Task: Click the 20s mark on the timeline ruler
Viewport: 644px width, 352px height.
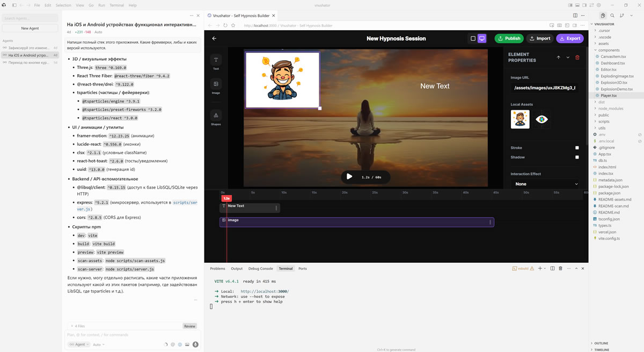Action: tap(345, 192)
